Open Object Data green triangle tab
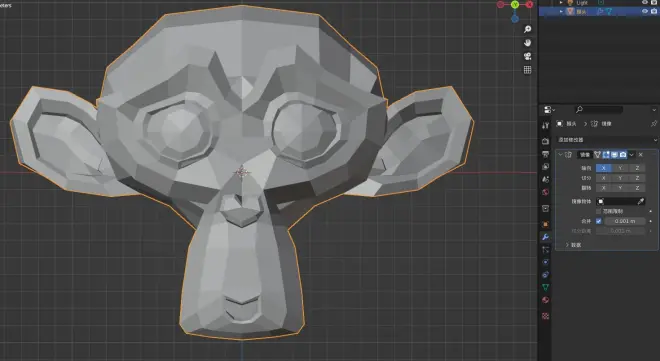The image size is (660, 361). click(546, 287)
